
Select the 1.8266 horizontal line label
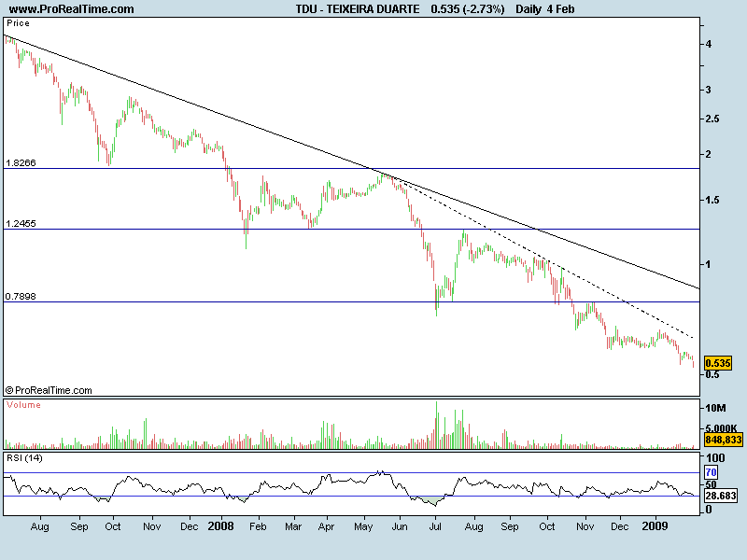pyautogui.click(x=21, y=162)
